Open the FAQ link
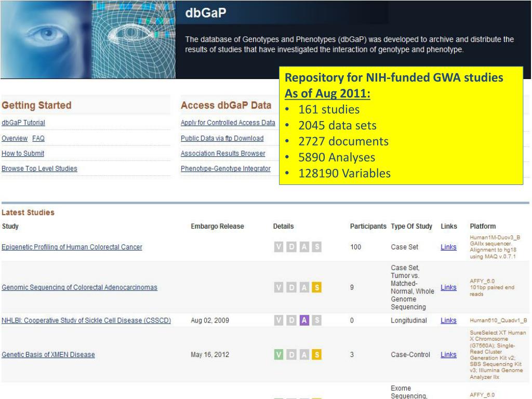This screenshot has width=532, height=399. (x=38, y=138)
